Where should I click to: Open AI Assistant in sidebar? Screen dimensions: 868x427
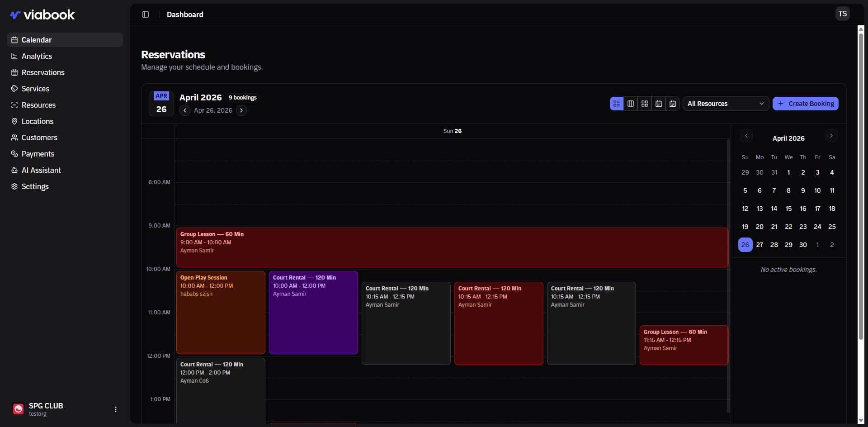coord(65,170)
